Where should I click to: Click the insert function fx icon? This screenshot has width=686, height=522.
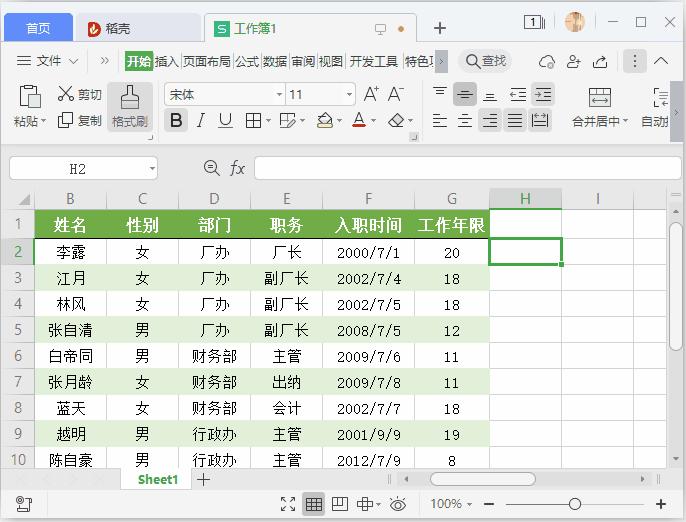(x=237, y=168)
